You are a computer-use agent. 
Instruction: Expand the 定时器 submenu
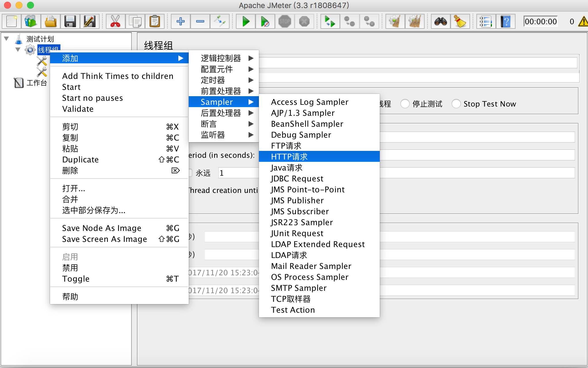point(224,80)
